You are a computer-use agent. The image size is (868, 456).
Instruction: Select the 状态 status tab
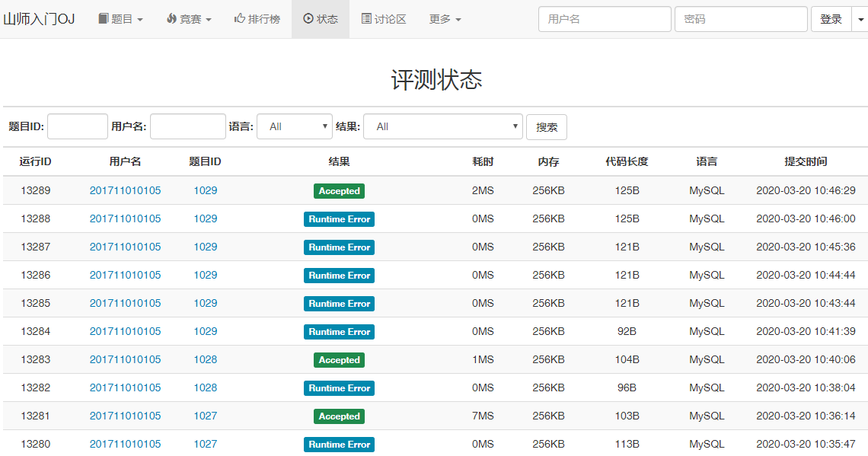click(x=321, y=19)
